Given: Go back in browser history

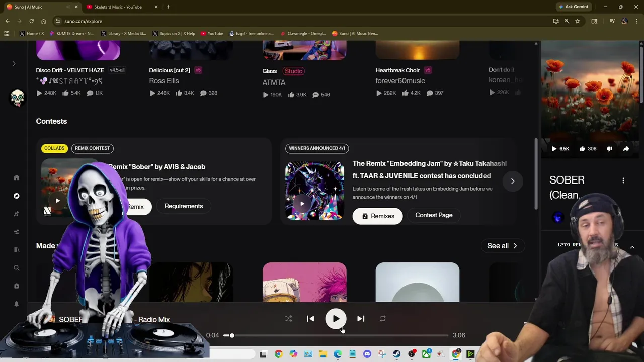Looking at the screenshot, I should point(7,21).
